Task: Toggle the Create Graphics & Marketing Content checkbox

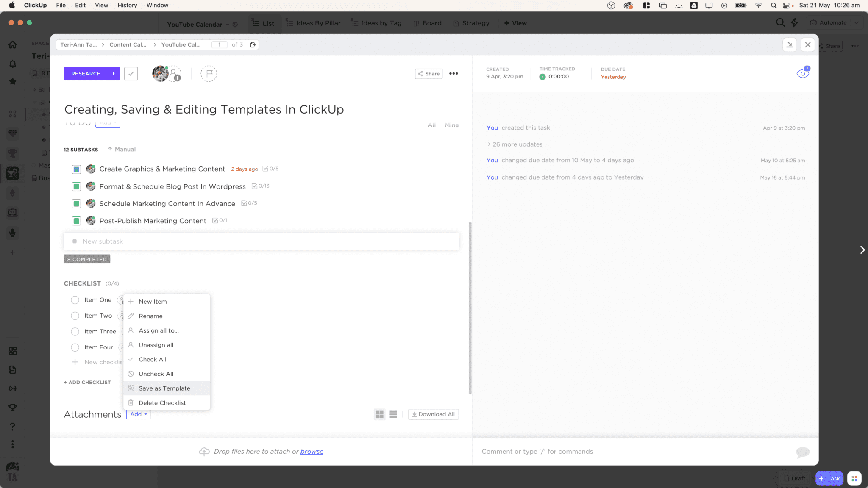Action: coord(76,169)
